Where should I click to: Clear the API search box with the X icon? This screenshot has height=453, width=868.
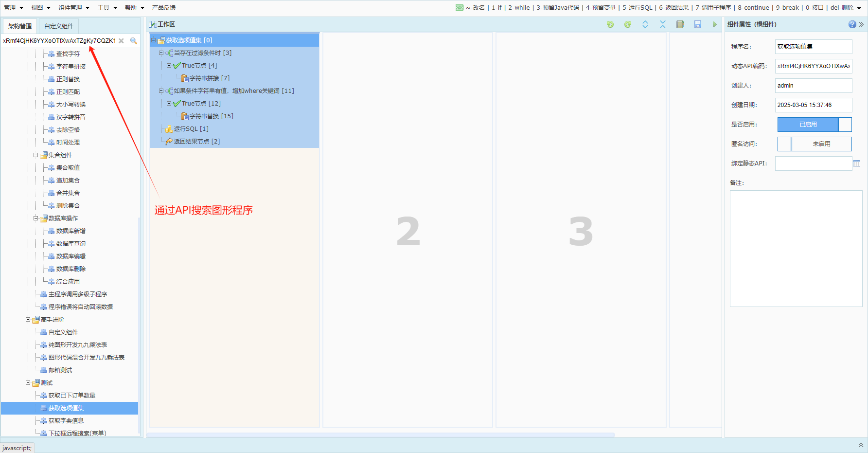pyautogui.click(x=121, y=41)
